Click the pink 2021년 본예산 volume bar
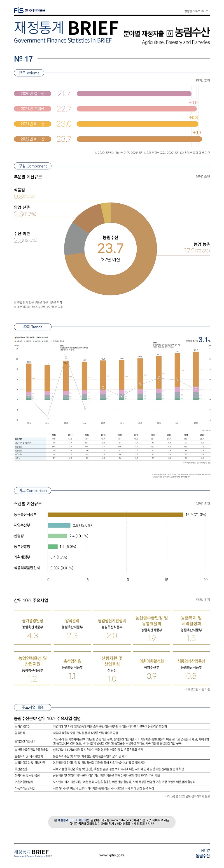The image size is (224, 868). [x=137, y=109]
